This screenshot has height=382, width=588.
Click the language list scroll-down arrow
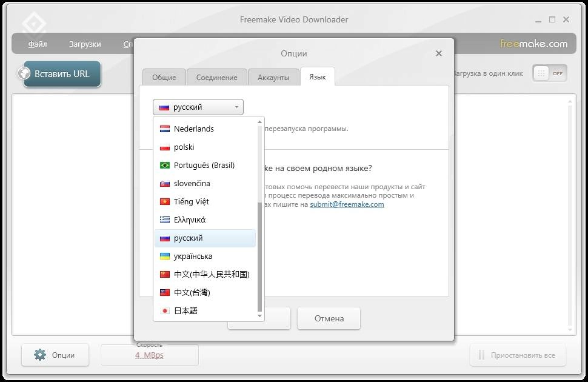pyautogui.click(x=259, y=316)
